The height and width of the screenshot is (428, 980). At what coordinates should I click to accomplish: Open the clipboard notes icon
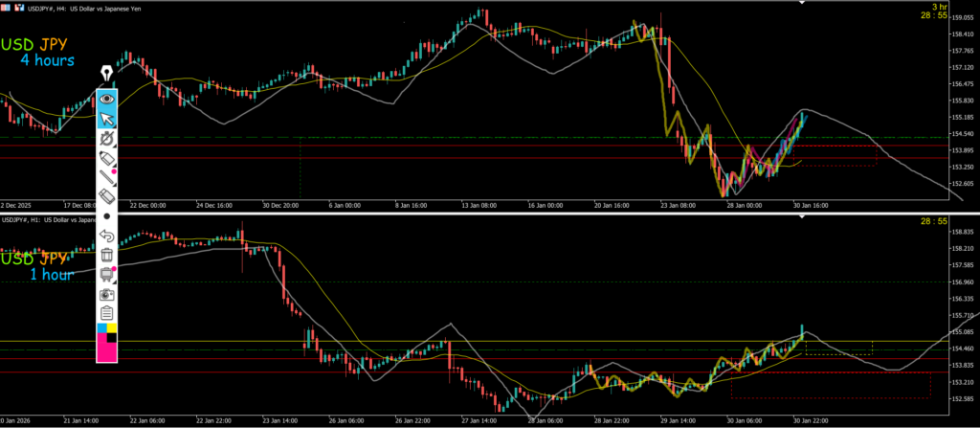click(107, 312)
